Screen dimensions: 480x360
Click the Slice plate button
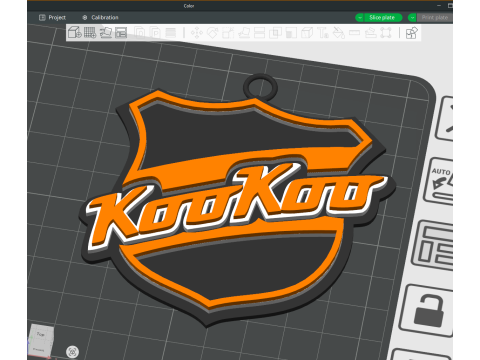pos(382,18)
